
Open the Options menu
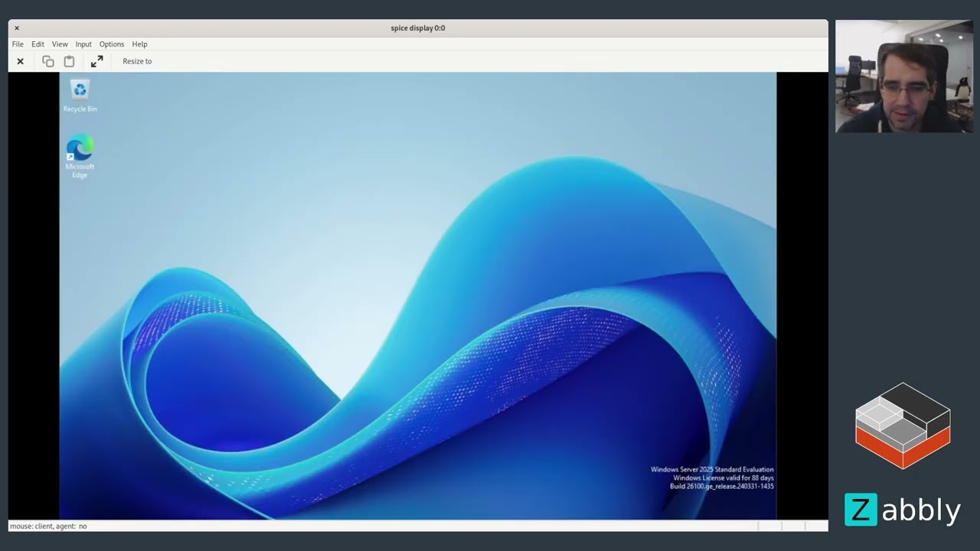pyautogui.click(x=112, y=44)
